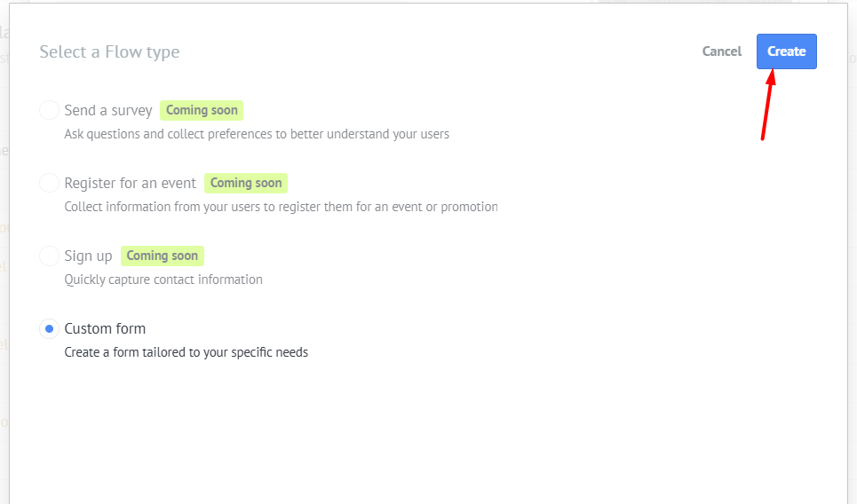
Task: Click the Register for an event label
Action: [130, 183]
